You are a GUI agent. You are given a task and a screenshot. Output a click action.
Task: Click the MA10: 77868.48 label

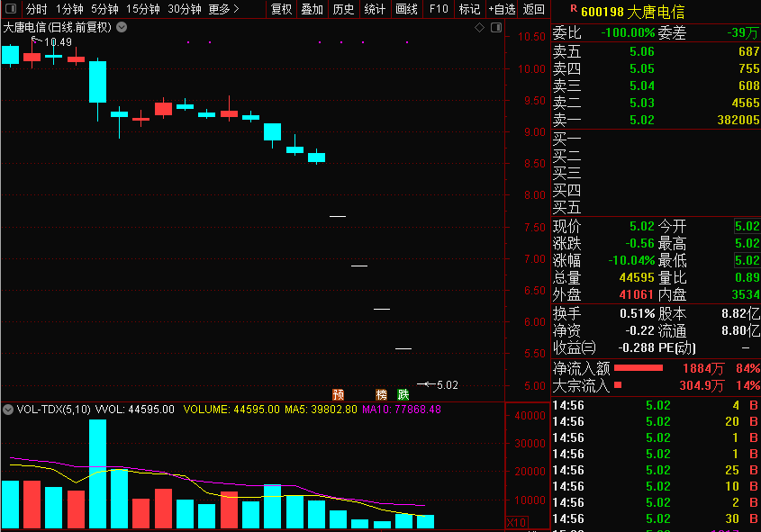pos(402,410)
